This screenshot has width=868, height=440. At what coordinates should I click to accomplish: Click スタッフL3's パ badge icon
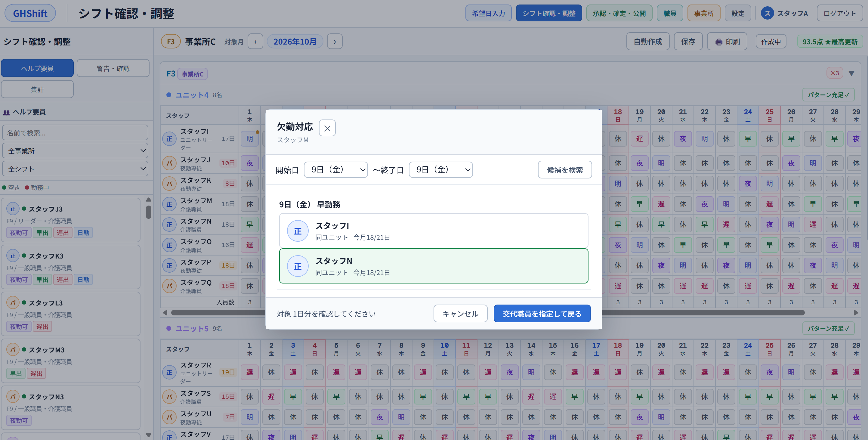click(13, 302)
